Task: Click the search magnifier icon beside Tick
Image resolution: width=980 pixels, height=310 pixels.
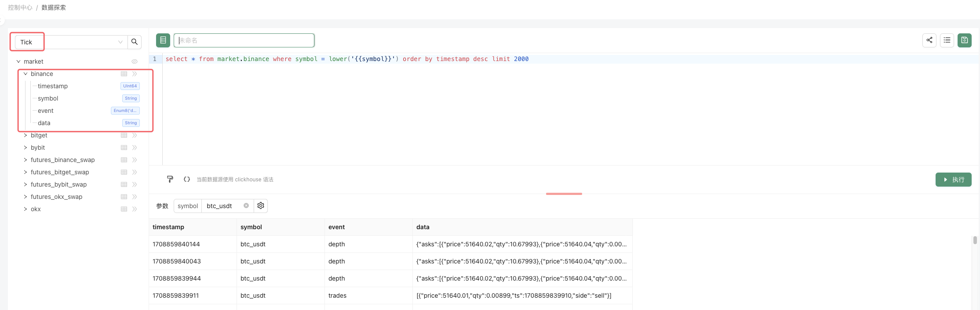Action: click(x=135, y=42)
